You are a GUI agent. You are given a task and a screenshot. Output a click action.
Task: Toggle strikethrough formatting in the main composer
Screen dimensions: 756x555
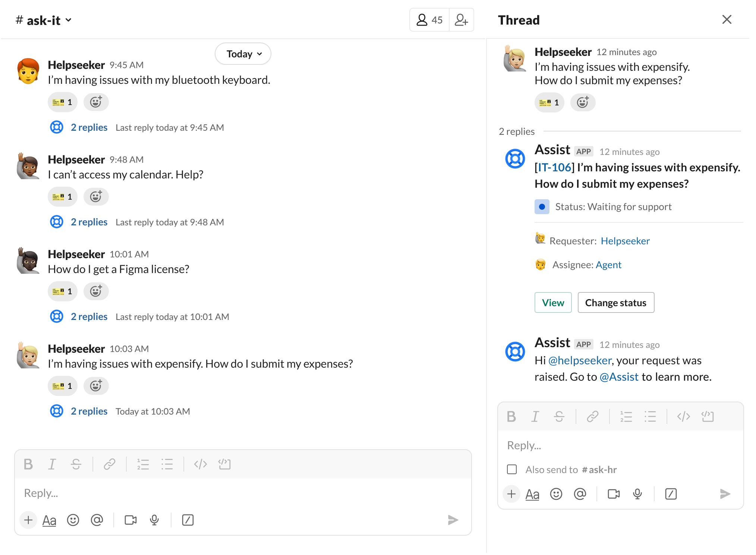[x=76, y=464]
